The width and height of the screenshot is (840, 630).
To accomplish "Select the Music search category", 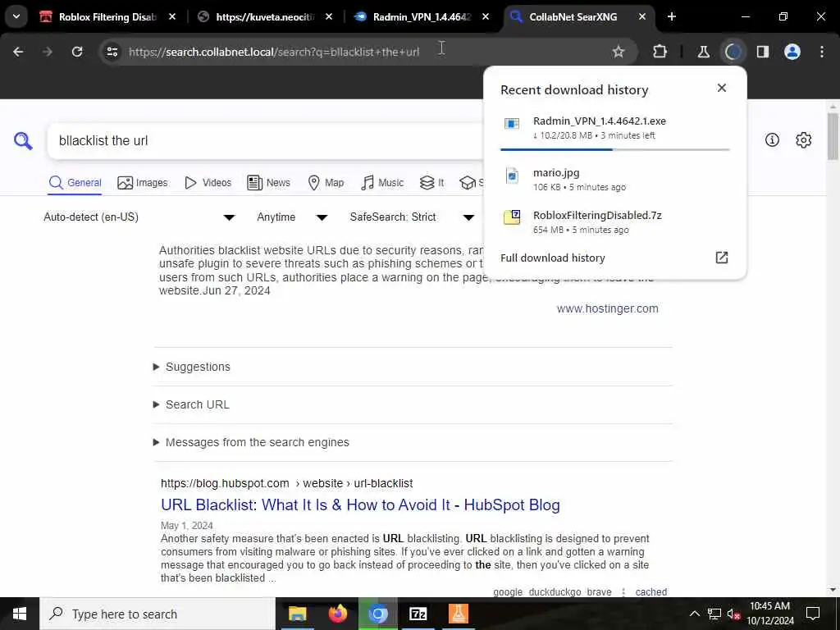I will pyautogui.click(x=382, y=183).
